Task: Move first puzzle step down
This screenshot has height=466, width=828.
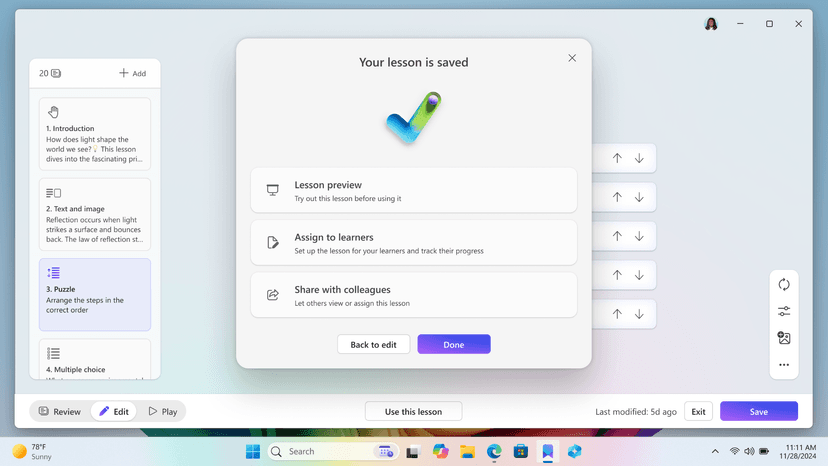Action: coord(639,158)
